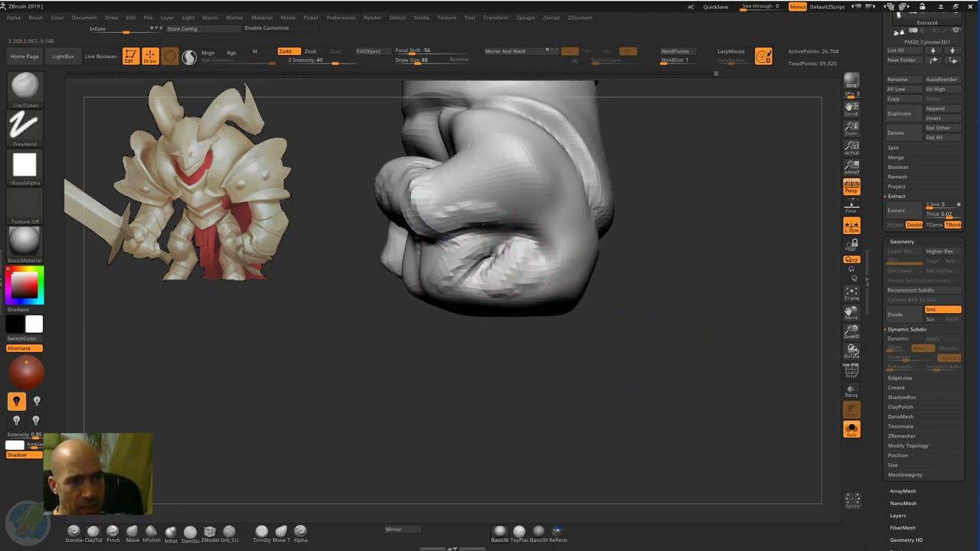Click the Edit mode icon

[x=131, y=56]
